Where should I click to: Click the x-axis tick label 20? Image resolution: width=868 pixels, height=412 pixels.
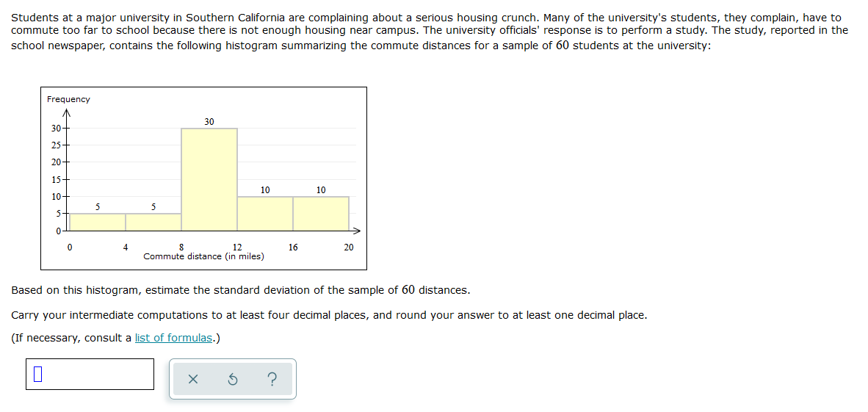(349, 247)
